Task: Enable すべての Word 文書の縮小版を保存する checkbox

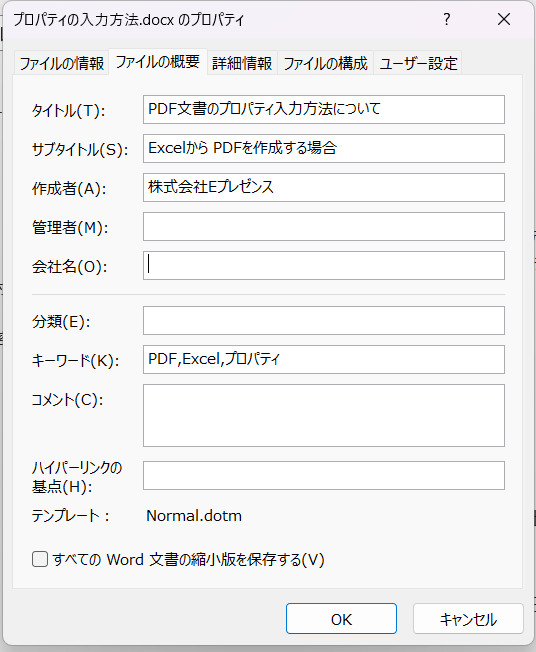Action: pyautogui.click(x=40, y=559)
